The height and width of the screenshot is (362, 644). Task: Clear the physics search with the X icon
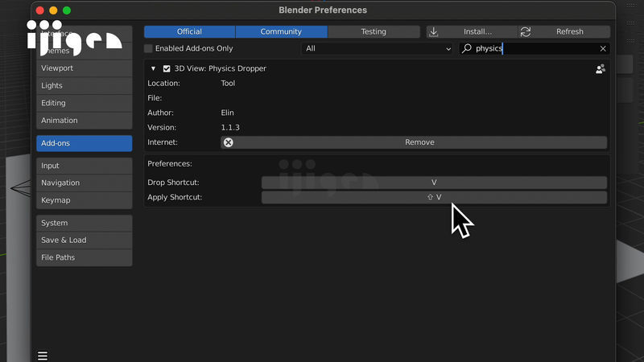(x=602, y=48)
